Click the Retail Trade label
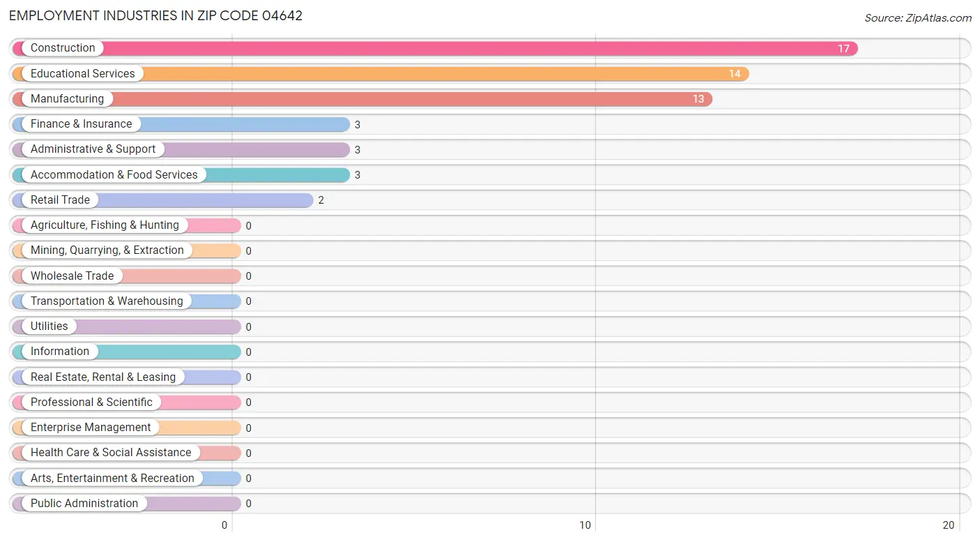 (x=60, y=200)
